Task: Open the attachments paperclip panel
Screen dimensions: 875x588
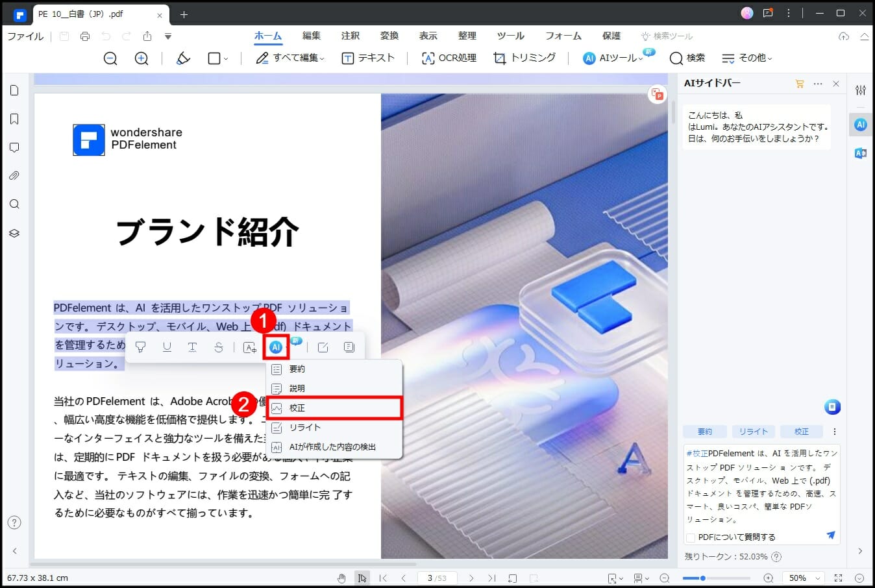Action: [x=14, y=176]
